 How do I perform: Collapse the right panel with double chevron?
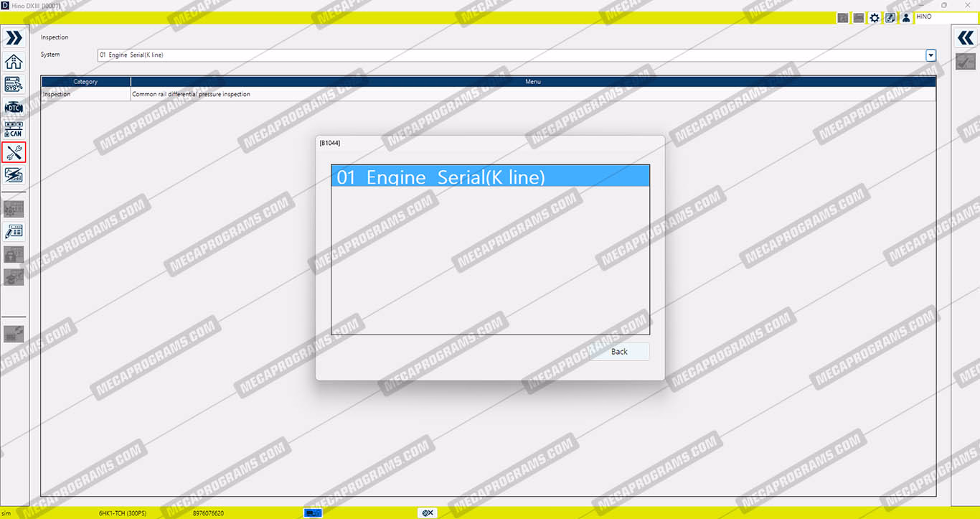click(966, 38)
